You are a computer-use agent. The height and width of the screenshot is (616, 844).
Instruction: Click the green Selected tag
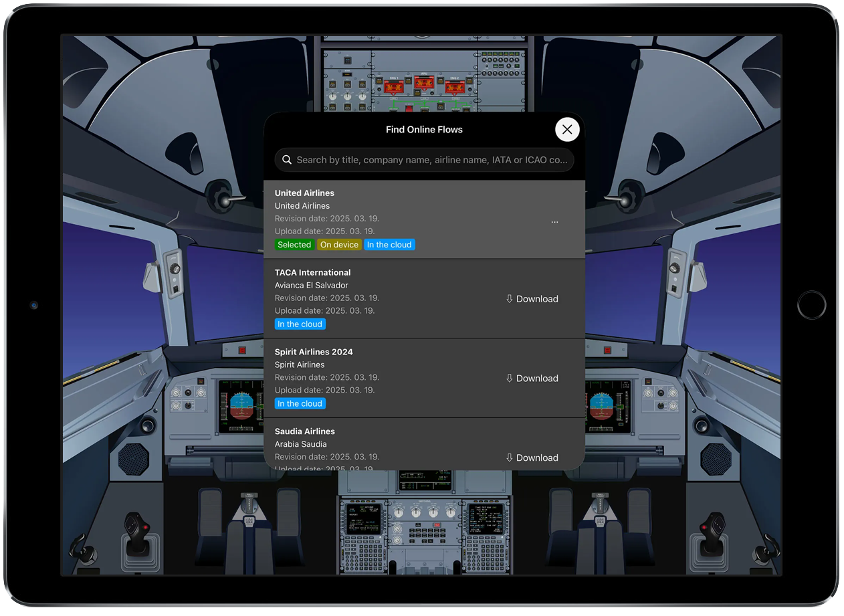pos(294,245)
